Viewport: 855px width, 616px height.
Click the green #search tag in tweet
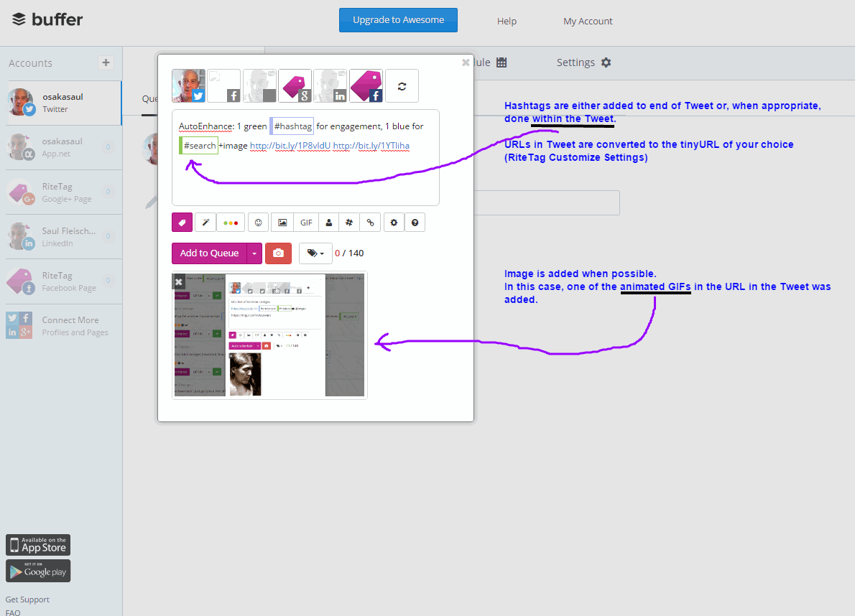[199, 146]
